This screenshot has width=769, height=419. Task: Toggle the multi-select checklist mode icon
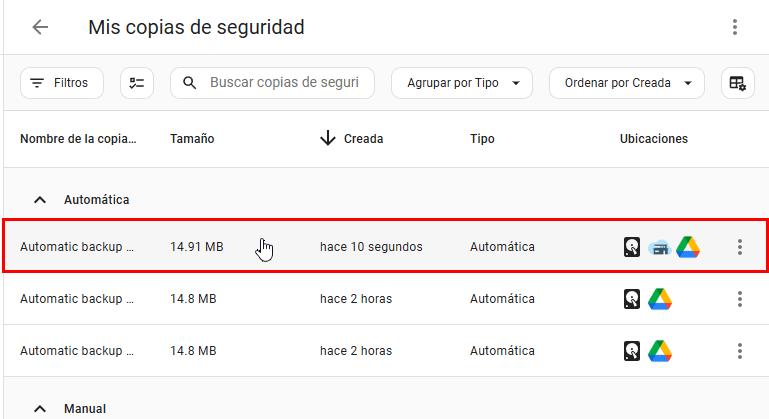coord(137,83)
